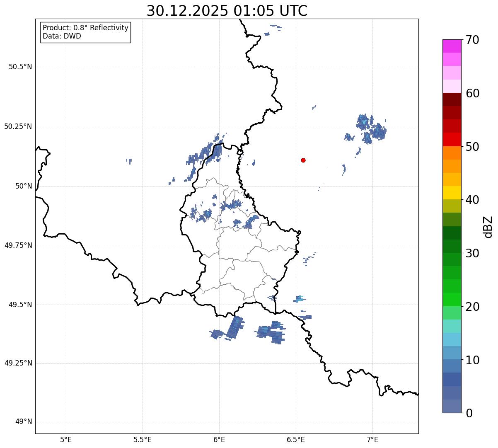
Task: Click the 5°E longitude label
Action: coord(66,439)
